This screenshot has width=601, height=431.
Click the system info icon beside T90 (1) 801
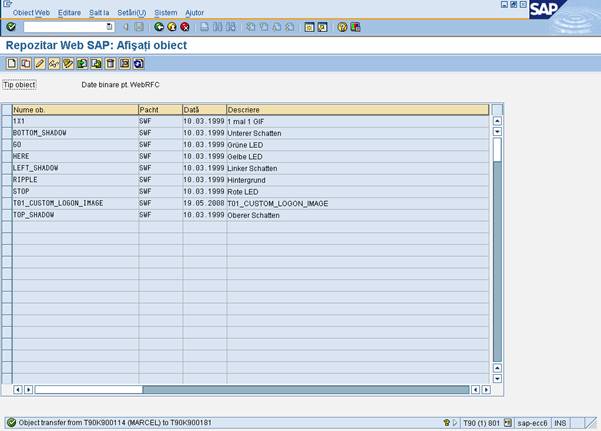[x=507, y=423]
